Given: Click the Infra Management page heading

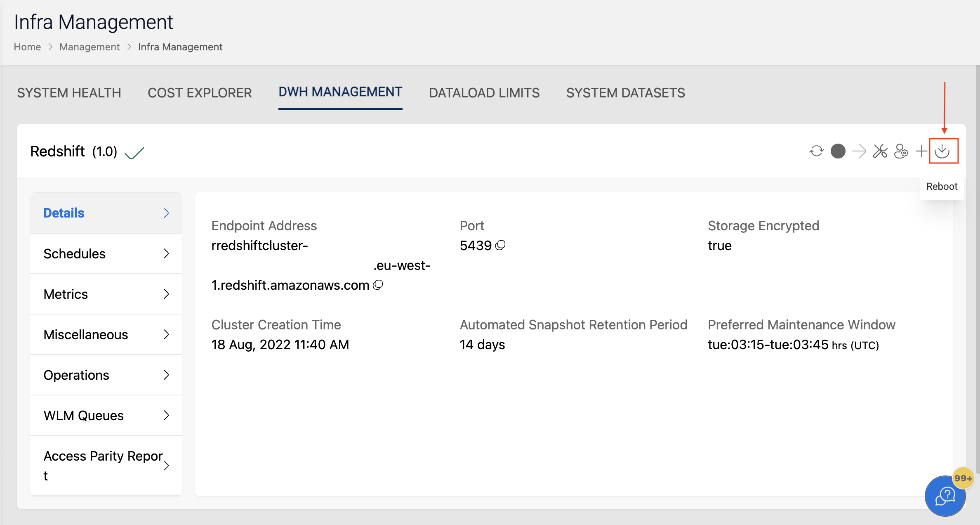Looking at the screenshot, I should (x=94, y=22).
